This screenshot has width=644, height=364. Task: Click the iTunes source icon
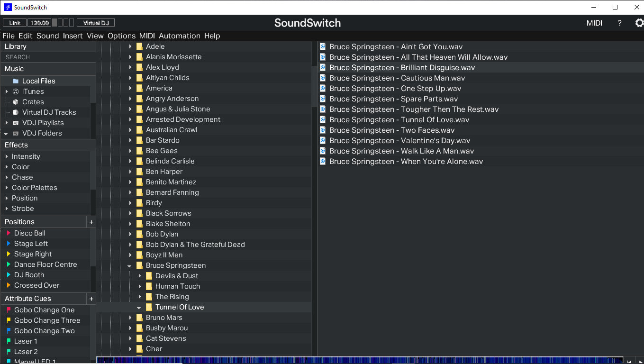coord(16,91)
